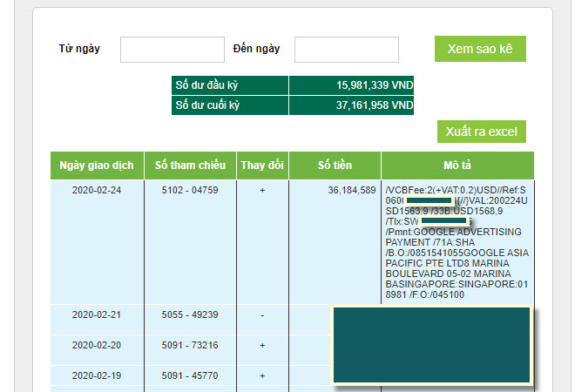Viewport: 575px width, 392px height.
Task: Click reference number 5091 - 45770
Action: coord(190,375)
